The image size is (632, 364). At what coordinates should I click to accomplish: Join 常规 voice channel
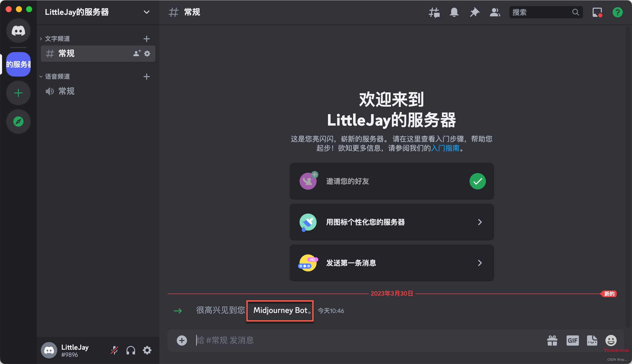(x=98, y=91)
